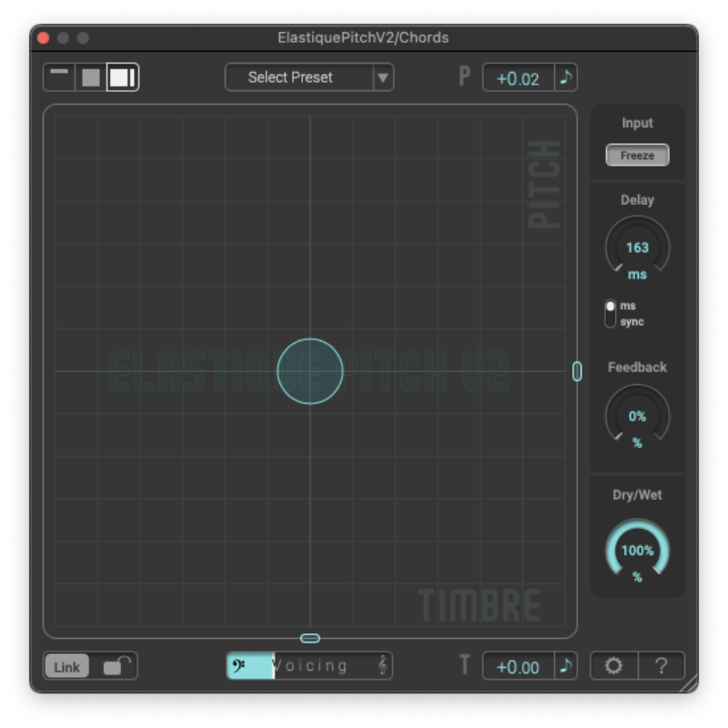Image resolution: width=728 pixels, height=728 pixels.
Task: Select the full view with side panel icon
Action: pos(122,77)
